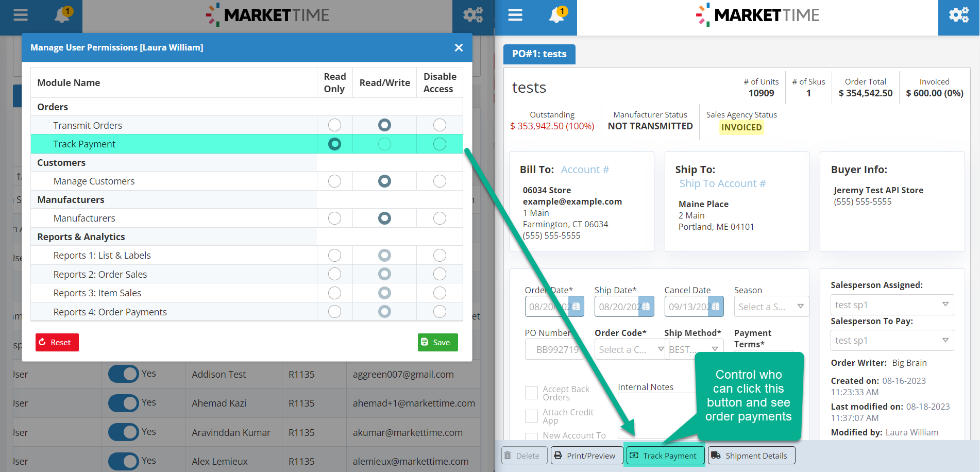980x472 pixels.
Task: Open the Cancel Date calendar picker icon
Action: 715,307
